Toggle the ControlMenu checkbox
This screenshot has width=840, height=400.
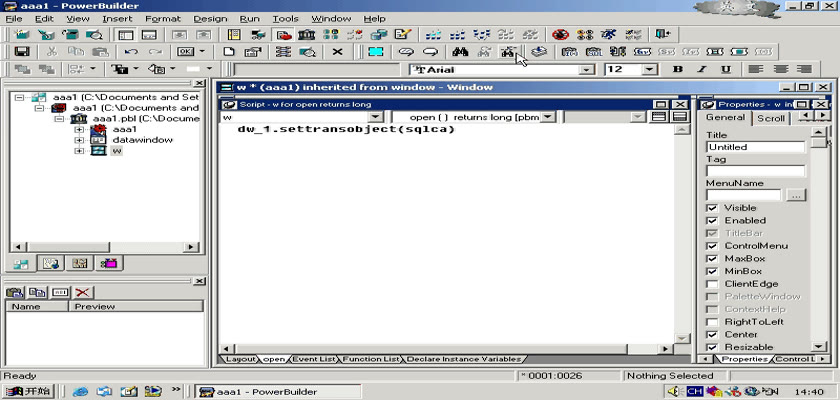712,246
